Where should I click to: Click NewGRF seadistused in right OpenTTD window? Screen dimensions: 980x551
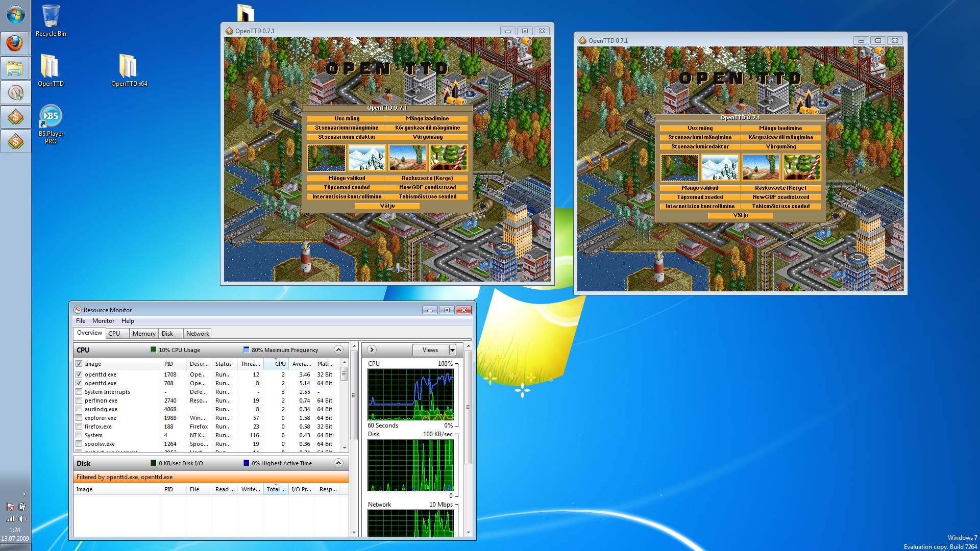pyautogui.click(x=781, y=197)
